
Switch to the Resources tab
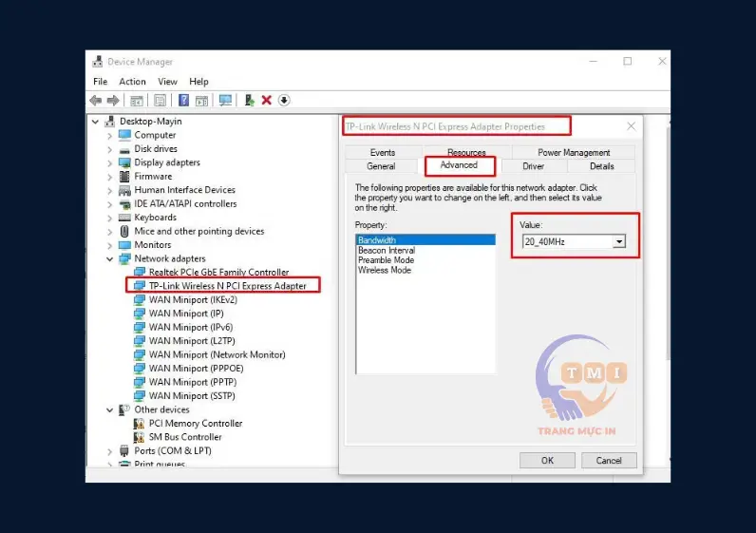(466, 152)
